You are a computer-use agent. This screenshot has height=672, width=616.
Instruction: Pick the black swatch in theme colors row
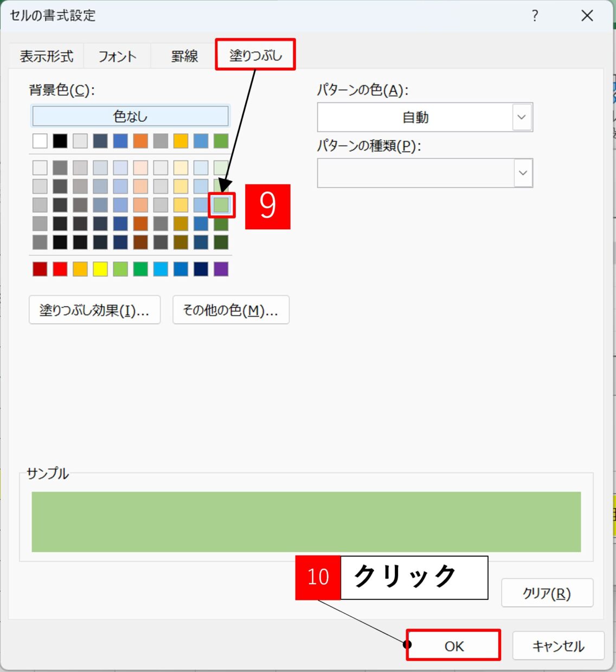60,141
